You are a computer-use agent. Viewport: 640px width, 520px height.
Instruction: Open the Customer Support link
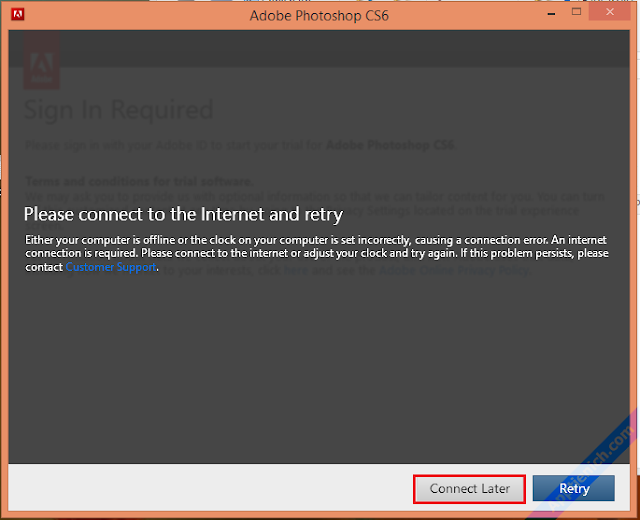click(111, 267)
